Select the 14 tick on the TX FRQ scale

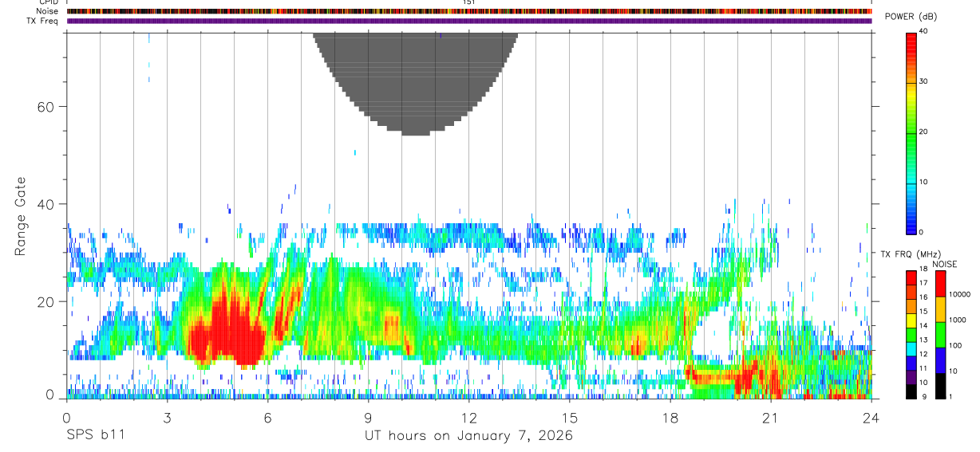coord(924,326)
